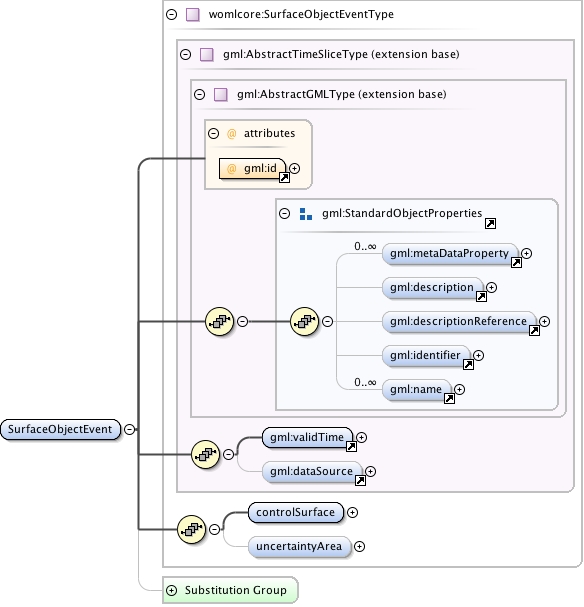Collapse the gml:AbstractTimeSliceType extension base

[185, 55]
